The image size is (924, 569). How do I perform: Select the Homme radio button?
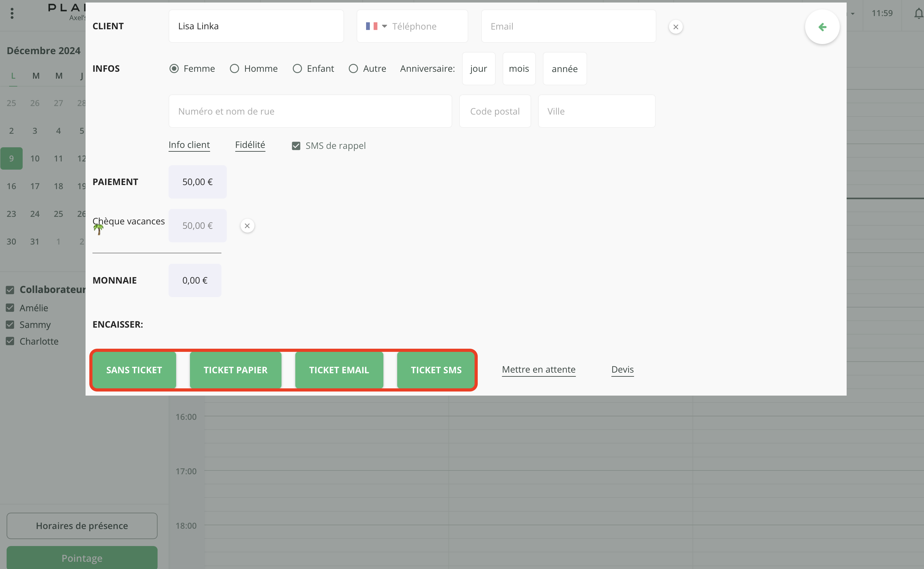[234, 69]
